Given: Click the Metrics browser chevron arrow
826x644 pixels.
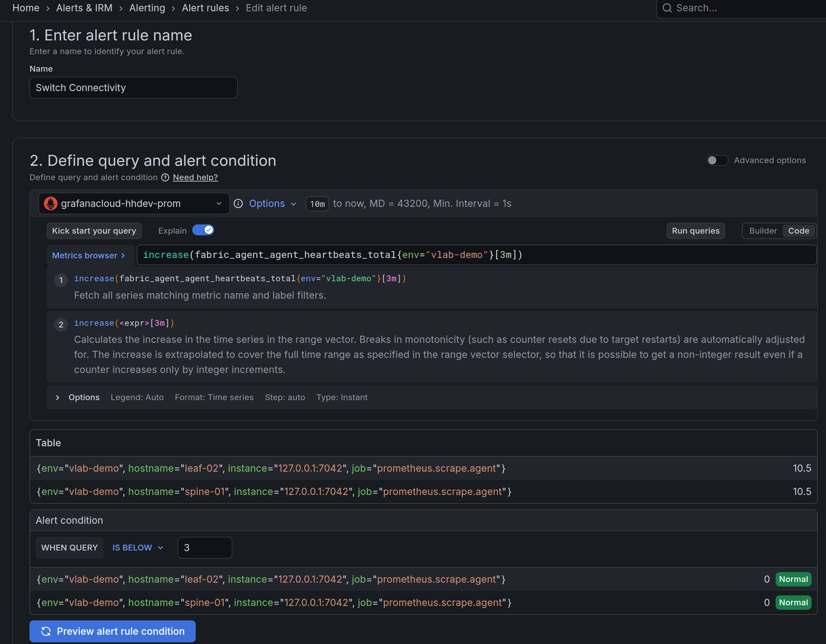Looking at the screenshot, I should click(x=123, y=256).
